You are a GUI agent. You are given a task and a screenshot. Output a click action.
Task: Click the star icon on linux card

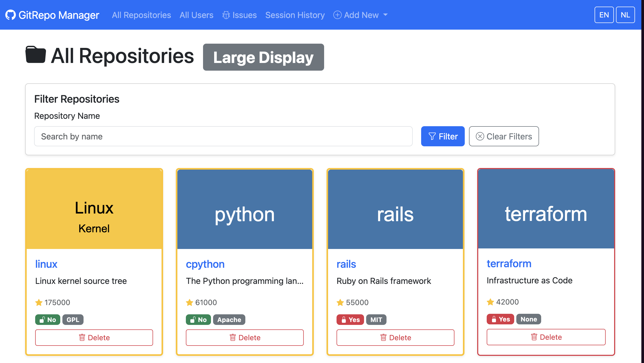click(x=39, y=302)
